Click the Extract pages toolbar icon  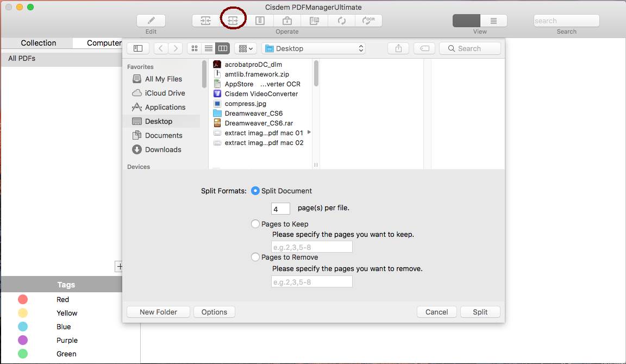point(314,21)
